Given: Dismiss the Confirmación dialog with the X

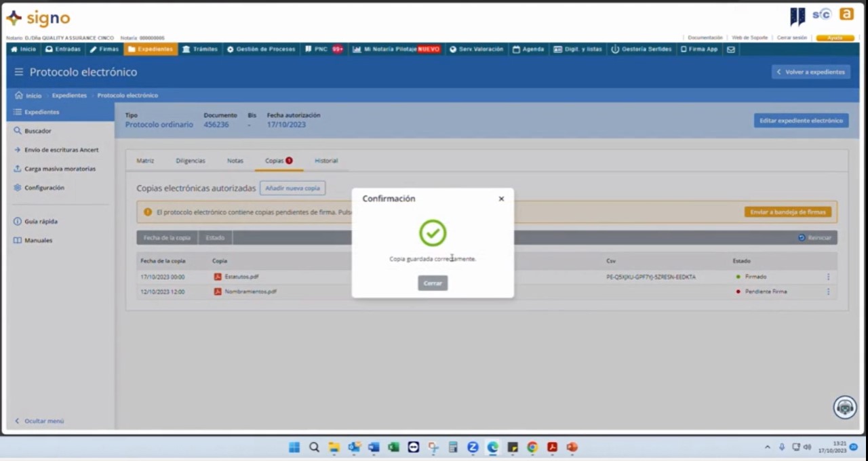Looking at the screenshot, I should 501,199.
